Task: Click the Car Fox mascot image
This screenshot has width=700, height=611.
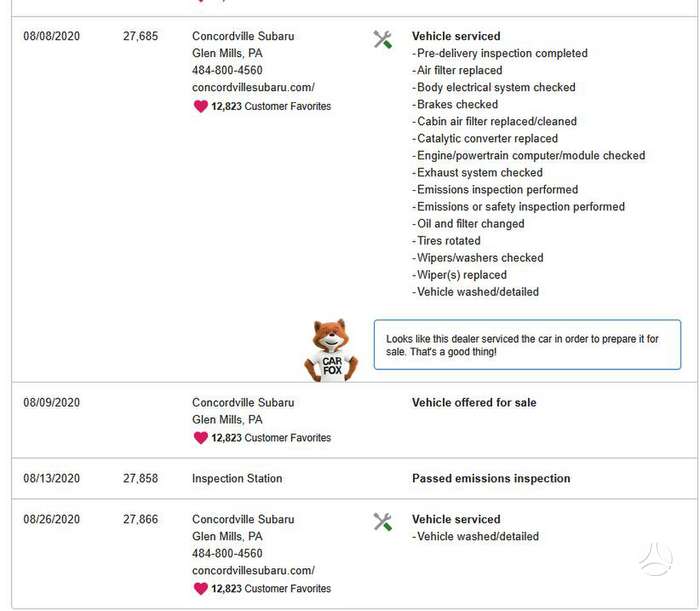Action: pyautogui.click(x=331, y=350)
